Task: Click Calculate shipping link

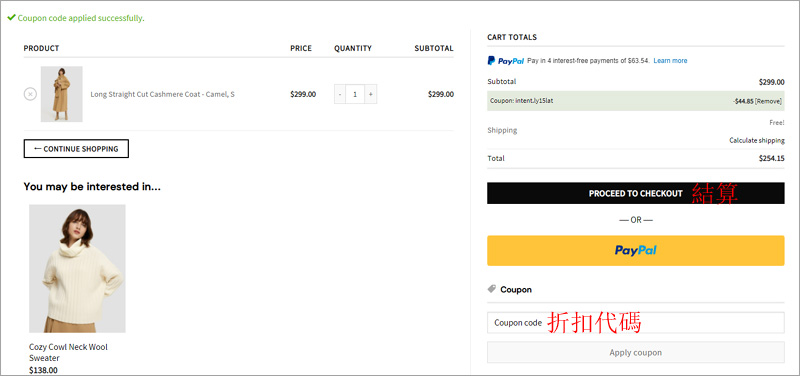Action: click(757, 140)
